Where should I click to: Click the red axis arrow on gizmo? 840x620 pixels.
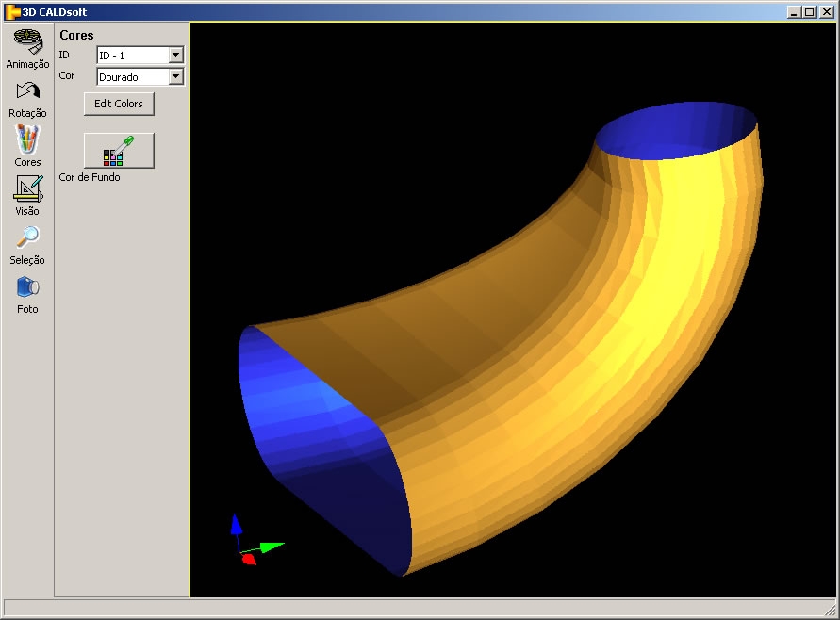[x=249, y=559]
